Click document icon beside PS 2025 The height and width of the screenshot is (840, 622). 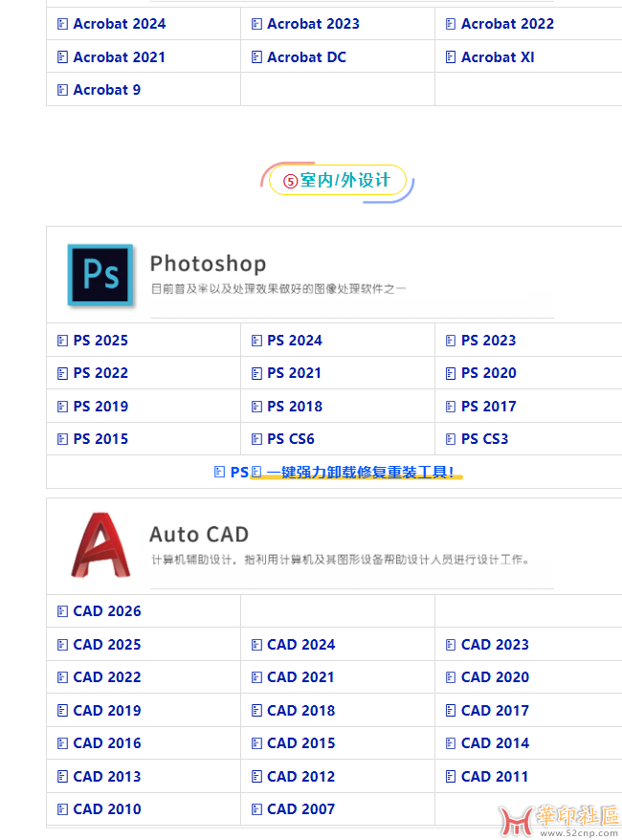63,341
